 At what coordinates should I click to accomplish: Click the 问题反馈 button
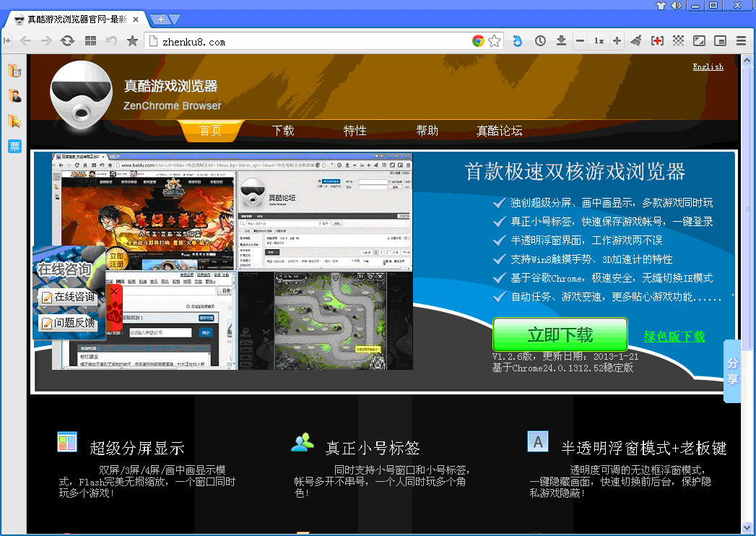68,323
